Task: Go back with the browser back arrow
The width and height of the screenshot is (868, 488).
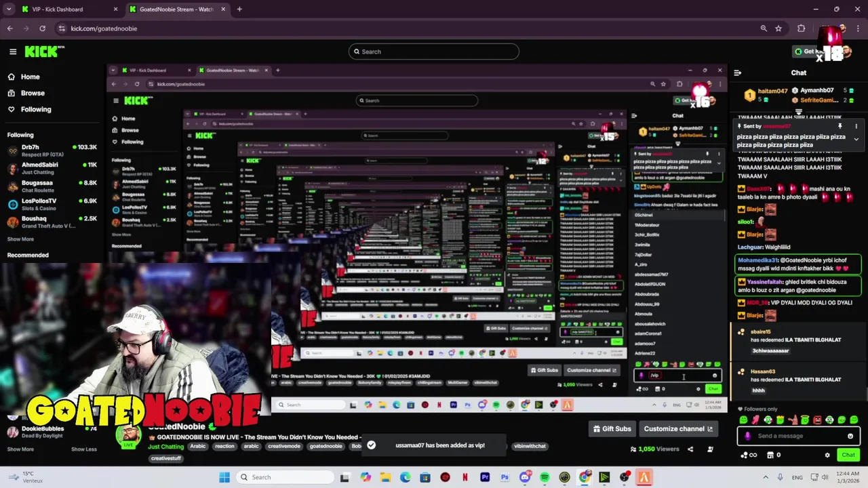Action: point(9,28)
